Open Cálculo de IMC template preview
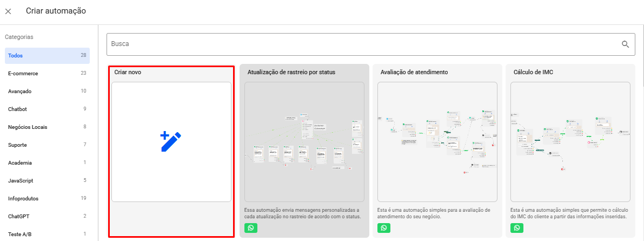 570,142
